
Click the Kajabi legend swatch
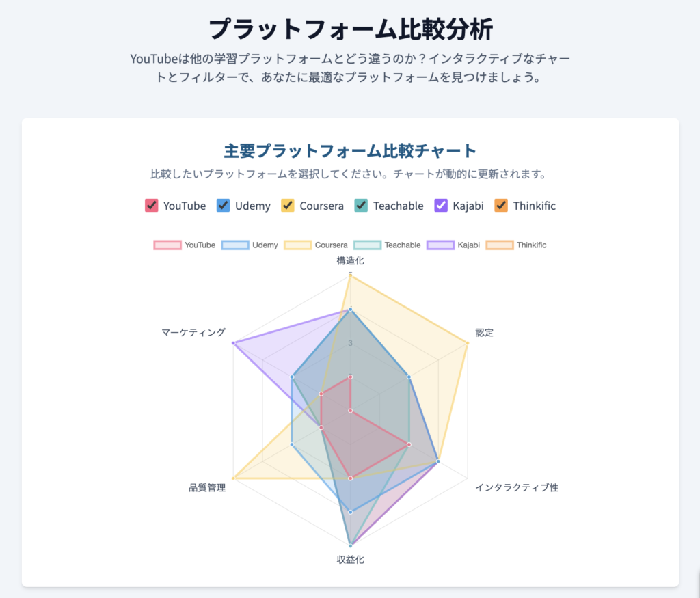point(441,245)
